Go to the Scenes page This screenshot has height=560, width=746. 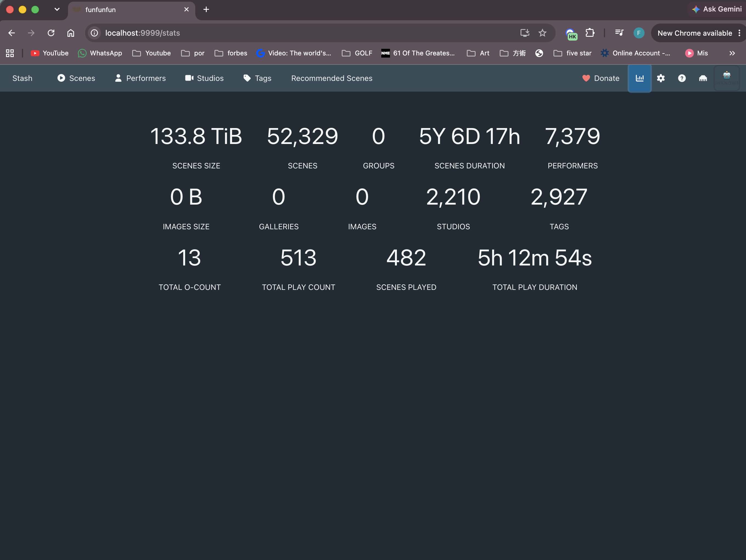(x=76, y=78)
